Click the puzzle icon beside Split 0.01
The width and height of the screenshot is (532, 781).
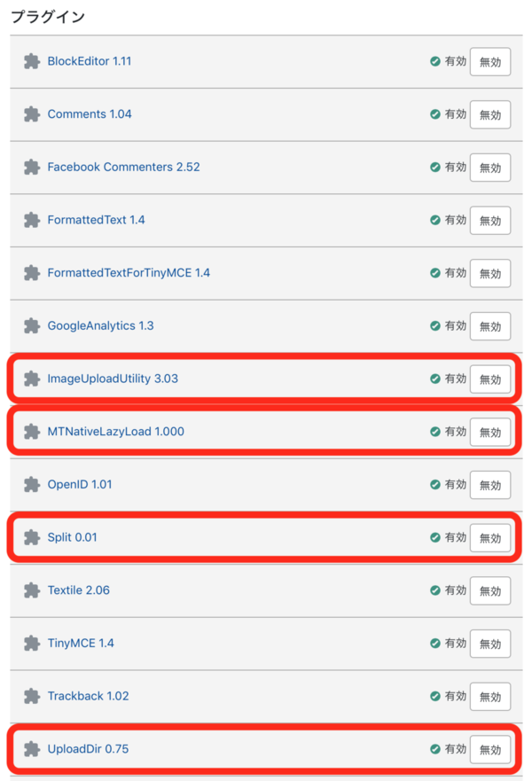click(32, 537)
